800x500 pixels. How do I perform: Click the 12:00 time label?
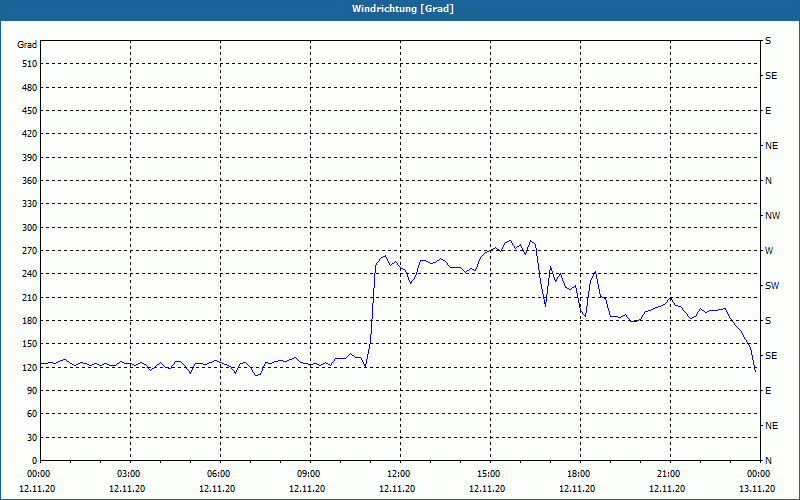398,474
